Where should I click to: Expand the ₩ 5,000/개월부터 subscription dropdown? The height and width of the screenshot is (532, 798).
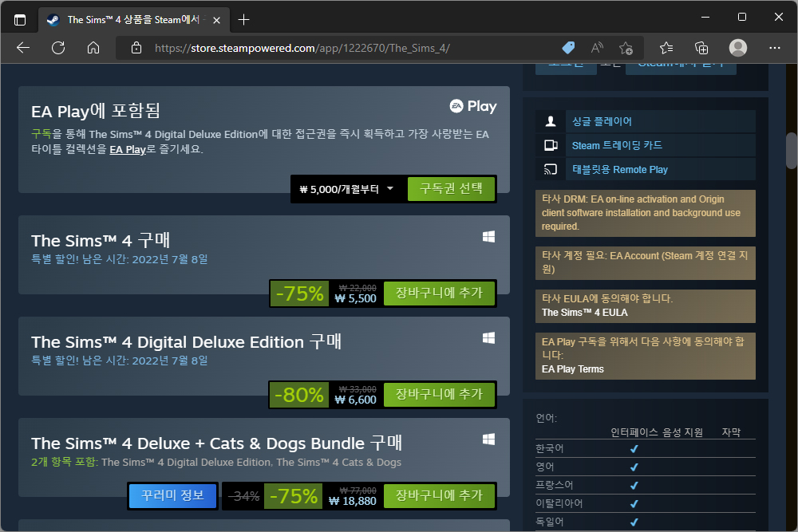point(347,189)
